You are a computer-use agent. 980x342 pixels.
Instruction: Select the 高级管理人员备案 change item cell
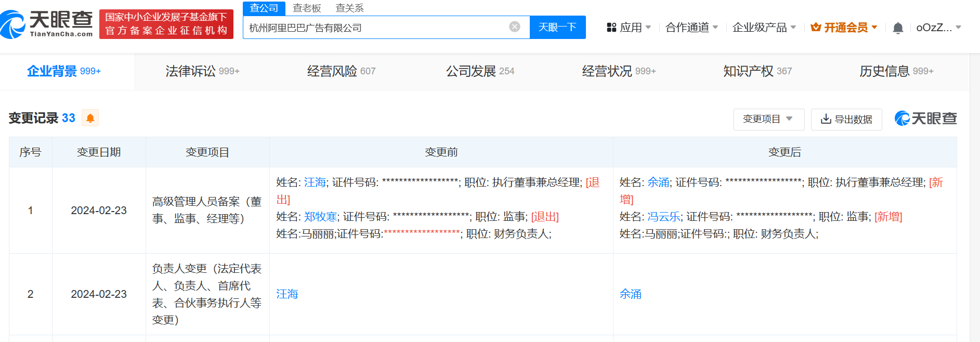click(207, 210)
